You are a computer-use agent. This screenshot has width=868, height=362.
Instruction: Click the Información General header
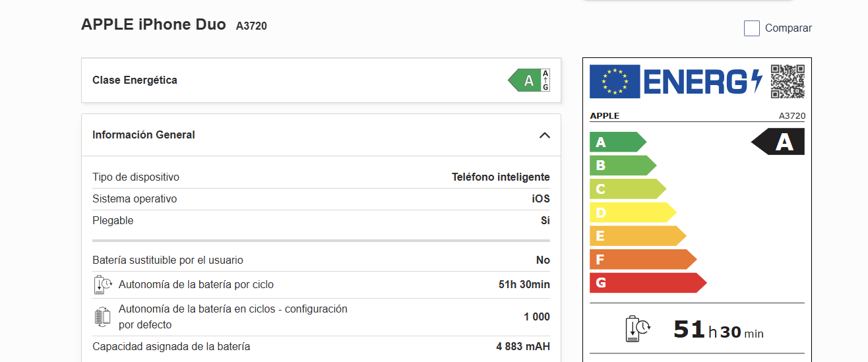pos(321,135)
